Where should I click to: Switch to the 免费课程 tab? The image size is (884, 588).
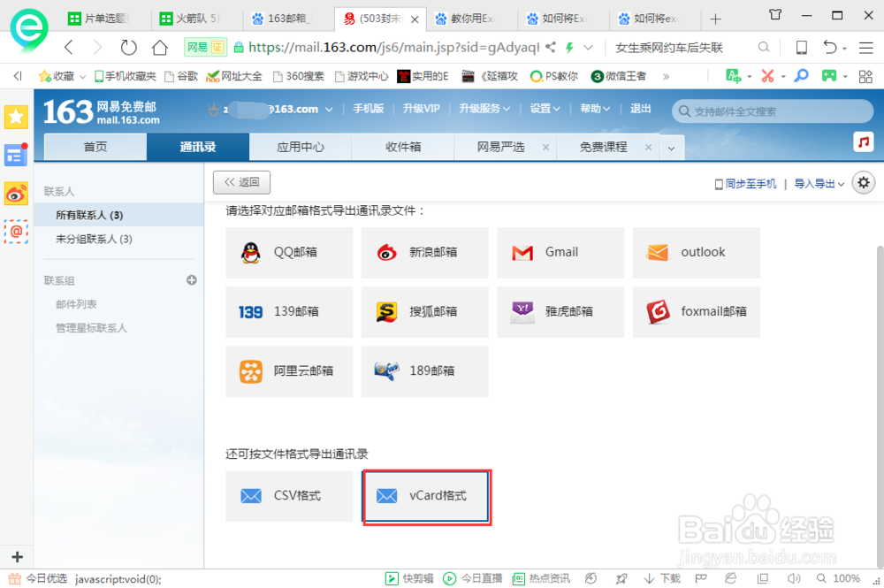[603, 147]
